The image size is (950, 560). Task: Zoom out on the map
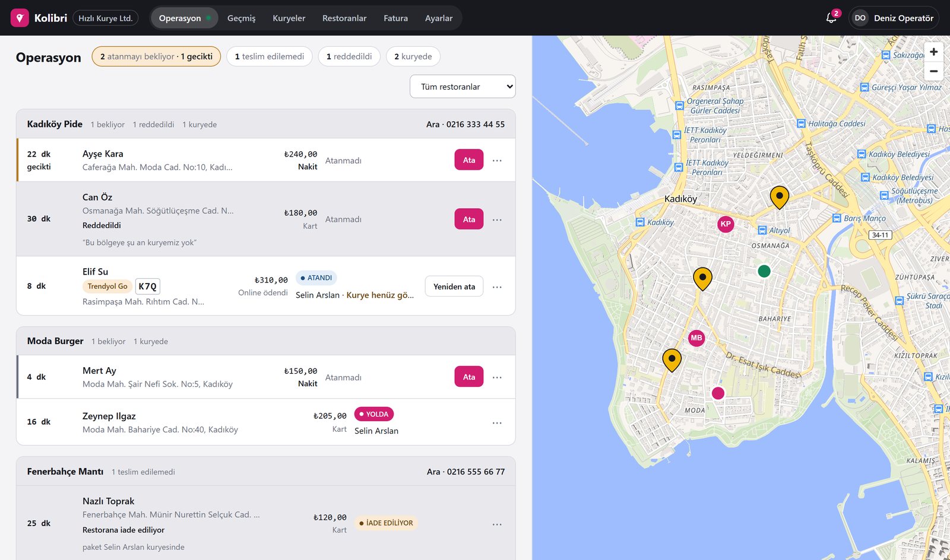pos(933,71)
